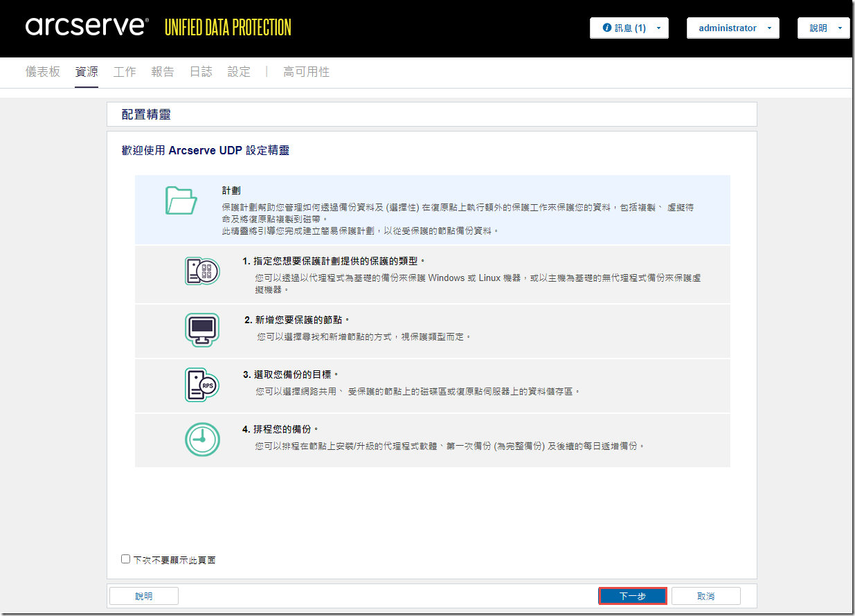
Task: Open the administrator account dropdown
Action: [x=732, y=28]
